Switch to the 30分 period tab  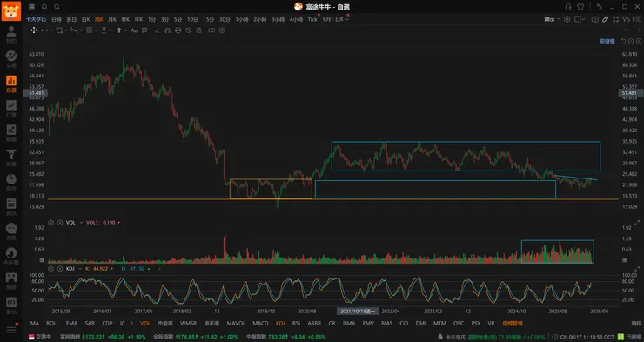pyautogui.click(x=225, y=20)
